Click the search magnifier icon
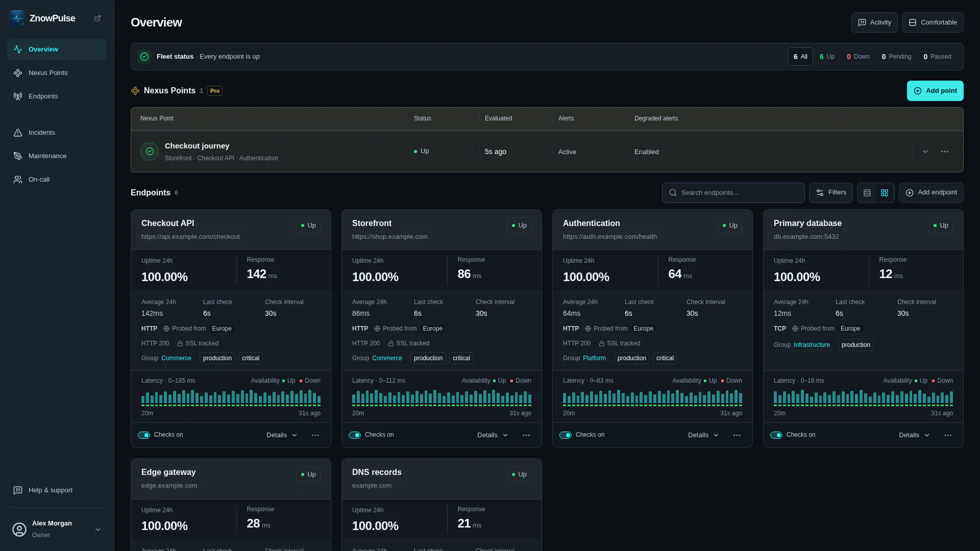The image size is (980, 551). (673, 193)
